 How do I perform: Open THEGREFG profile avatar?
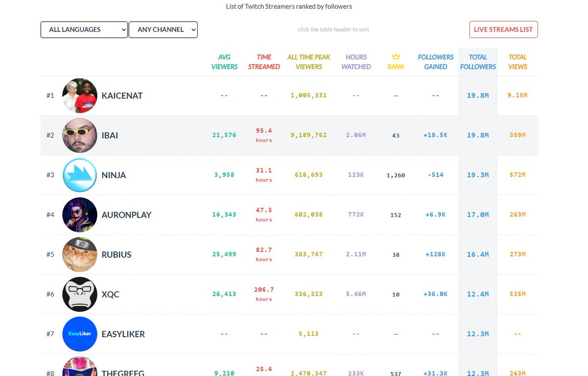pyautogui.click(x=79, y=366)
